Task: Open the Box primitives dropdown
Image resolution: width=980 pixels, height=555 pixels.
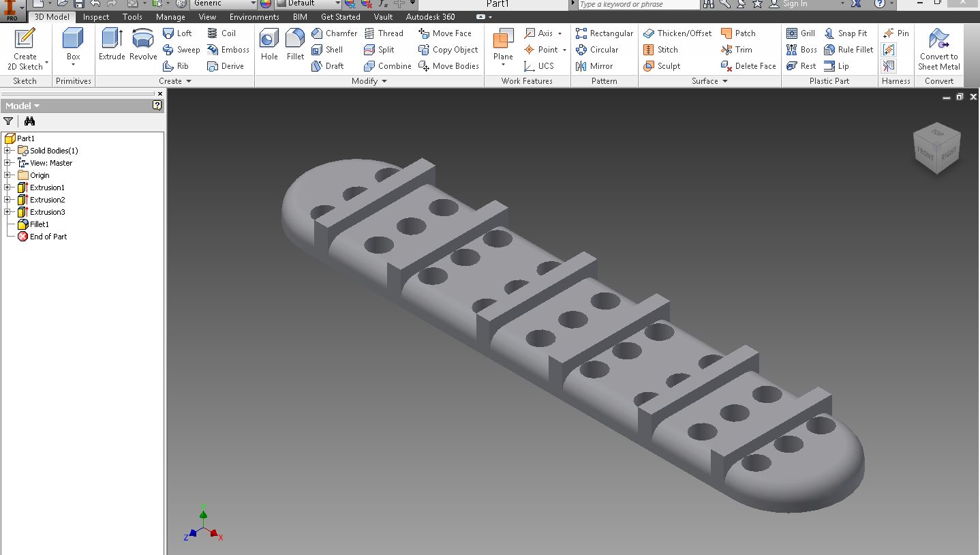Action: click(73, 65)
